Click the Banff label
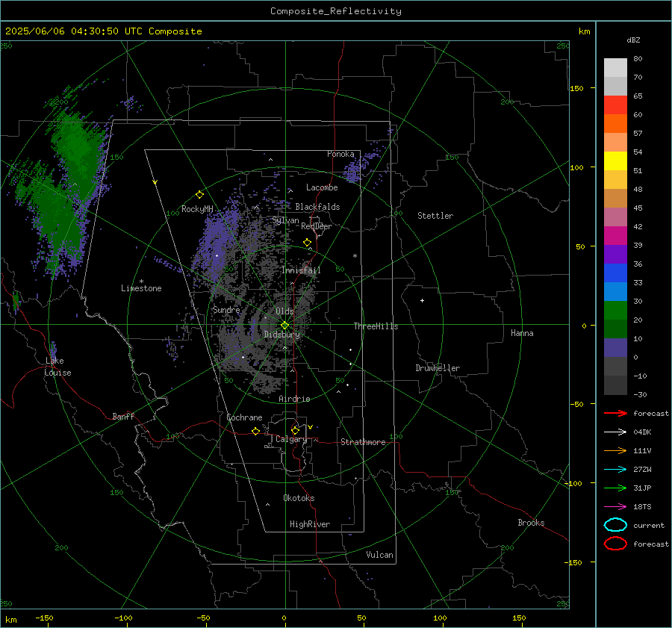Screen dimensions: 672x628 click(123, 416)
